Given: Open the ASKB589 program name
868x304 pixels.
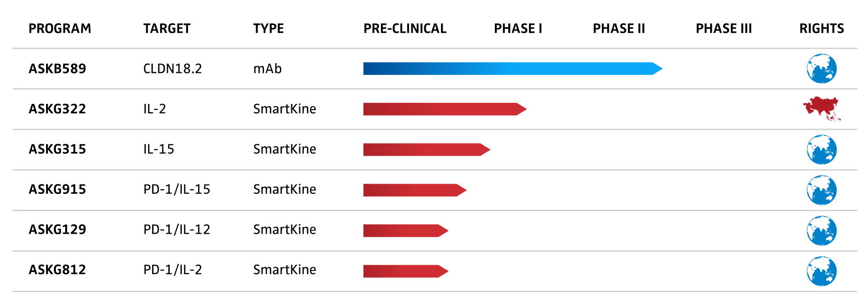Looking at the screenshot, I should tap(57, 69).
